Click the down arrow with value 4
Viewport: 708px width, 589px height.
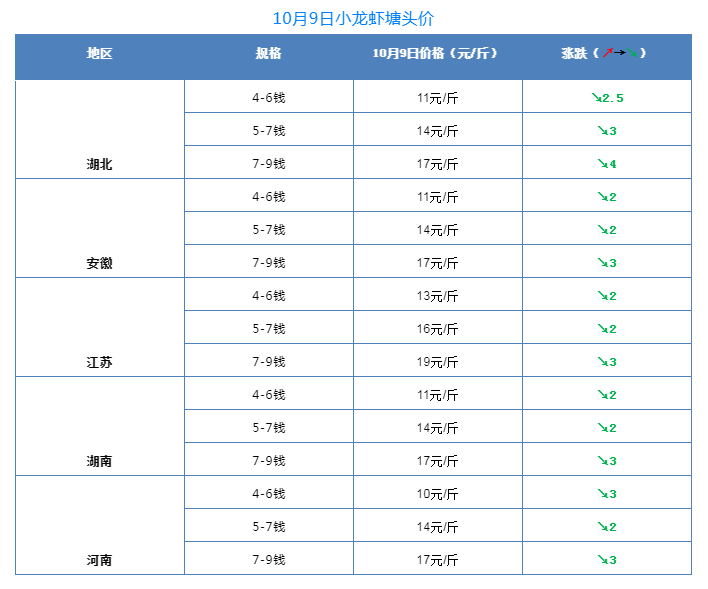[601, 164]
